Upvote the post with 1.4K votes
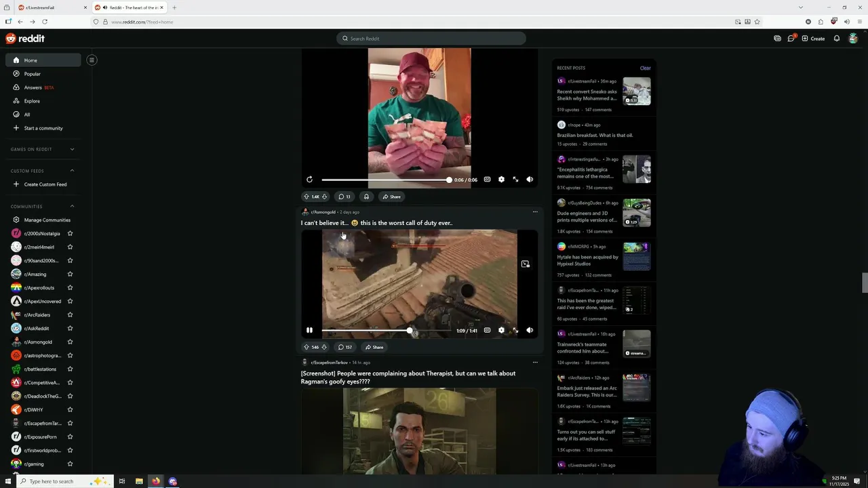This screenshot has width=868, height=488. click(306, 197)
